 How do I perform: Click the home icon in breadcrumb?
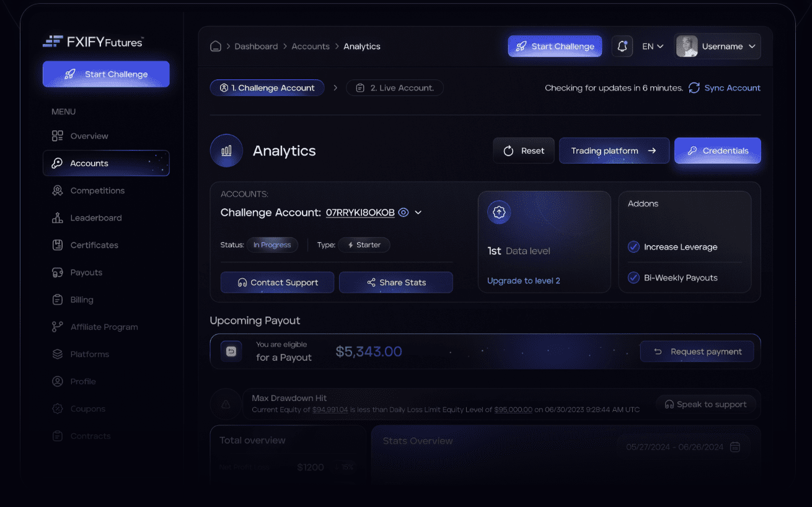pyautogui.click(x=216, y=46)
